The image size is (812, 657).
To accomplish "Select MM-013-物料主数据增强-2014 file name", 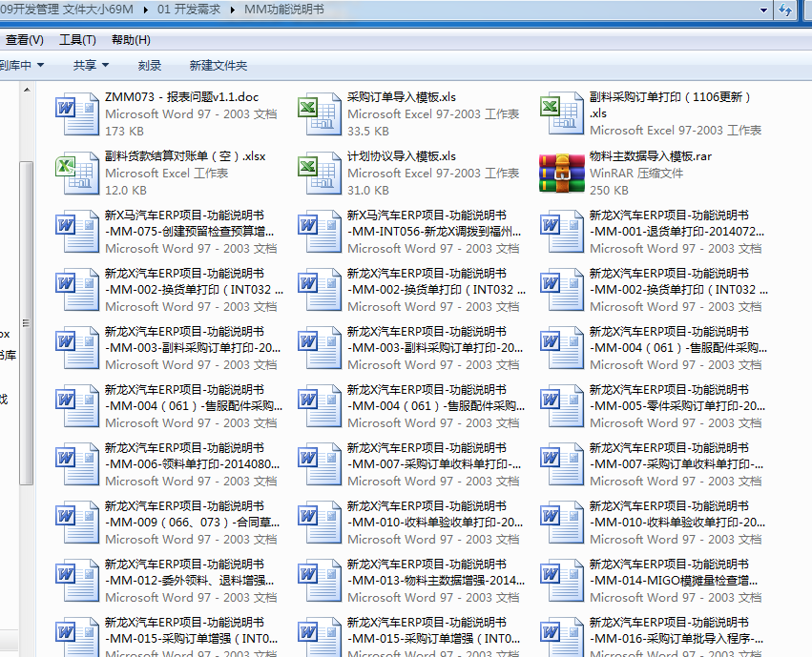I will (x=436, y=572).
